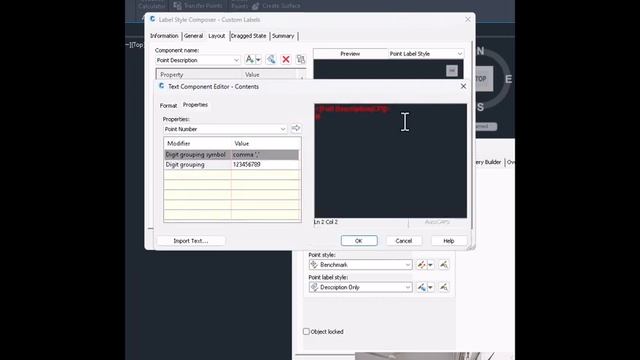Open the create component type arrow

click(258, 60)
